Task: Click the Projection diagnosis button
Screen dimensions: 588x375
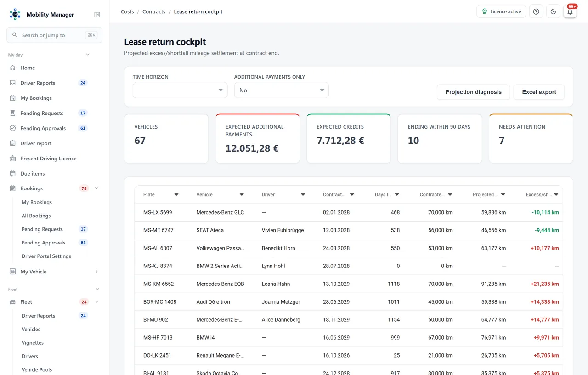Action: pyautogui.click(x=473, y=92)
